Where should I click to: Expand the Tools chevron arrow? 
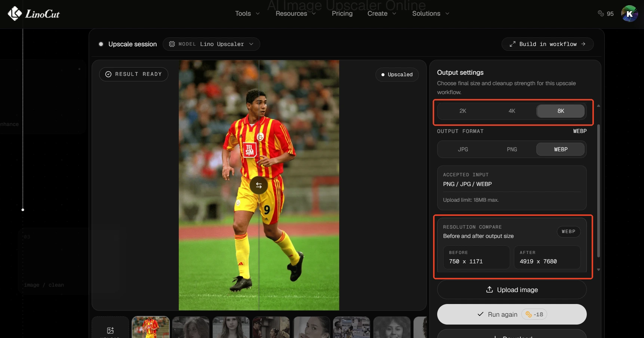click(x=257, y=13)
